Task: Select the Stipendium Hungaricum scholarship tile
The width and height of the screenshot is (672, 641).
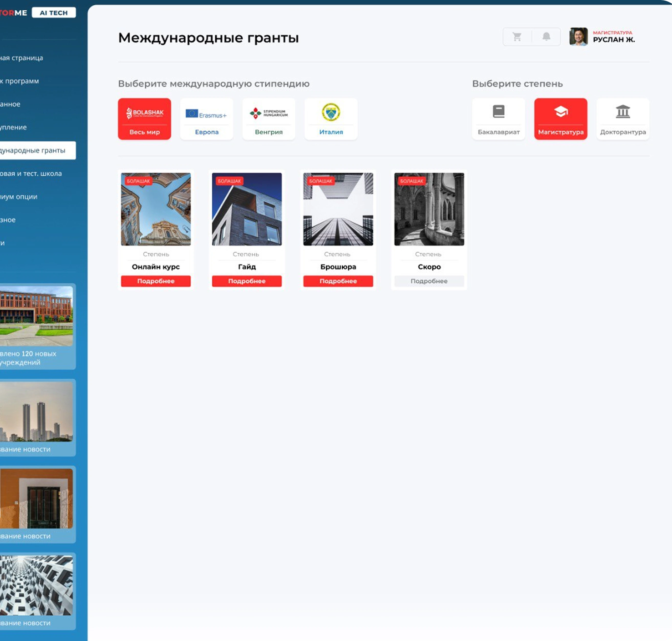Action: point(268,119)
